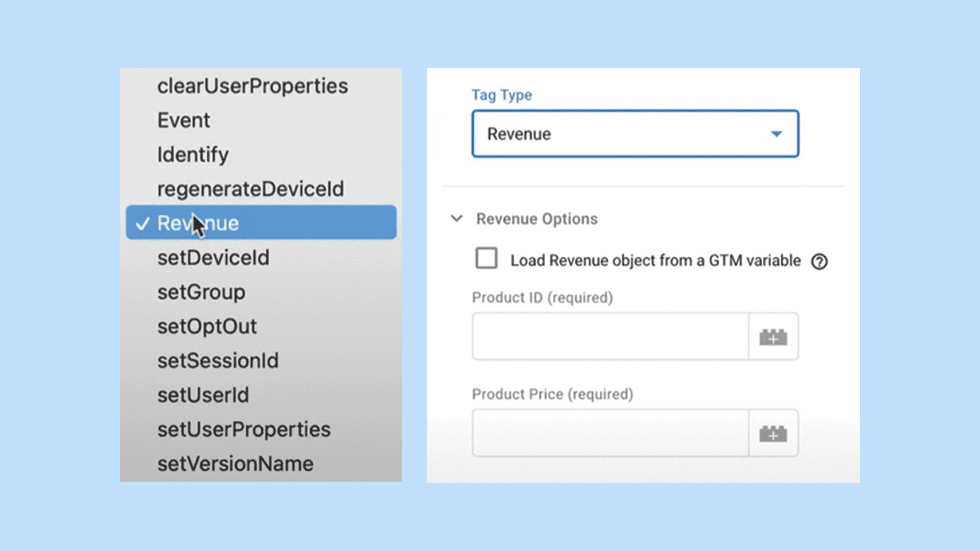980x551 pixels.
Task: Click the variable brick icon beside Product Price
Action: pyautogui.click(x=772, y=433)
